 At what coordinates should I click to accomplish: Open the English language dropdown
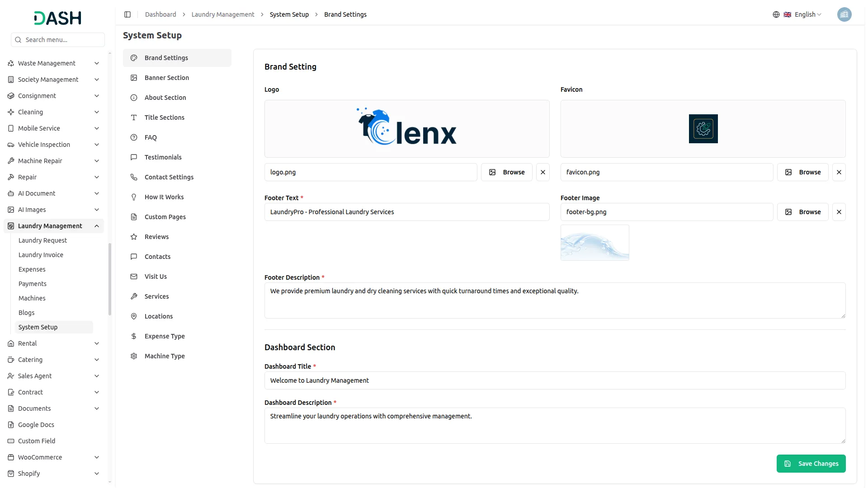(804, 14)
